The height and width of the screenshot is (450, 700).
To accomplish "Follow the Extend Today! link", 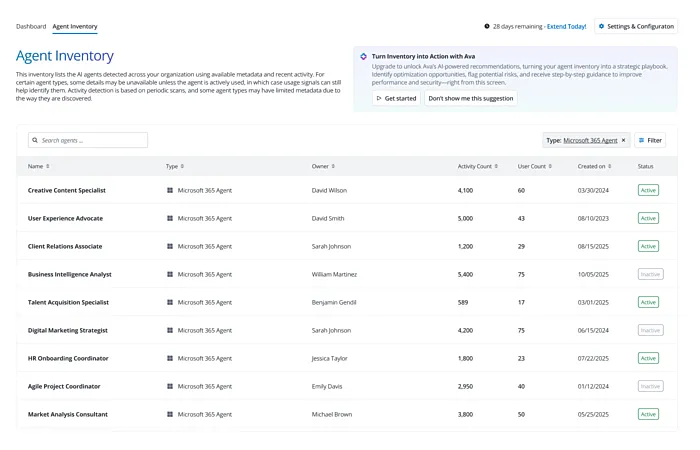I will [567, 26].
